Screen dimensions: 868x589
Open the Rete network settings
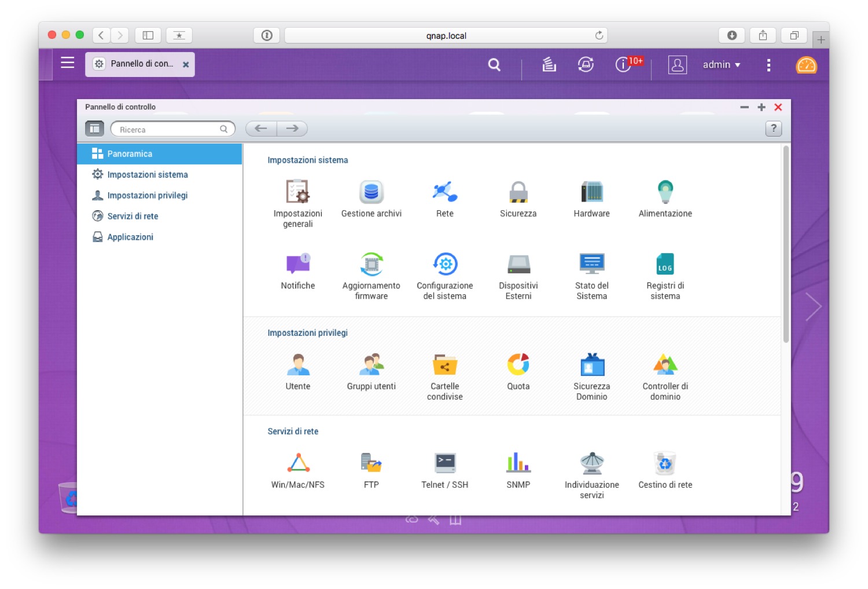point(445,199)
